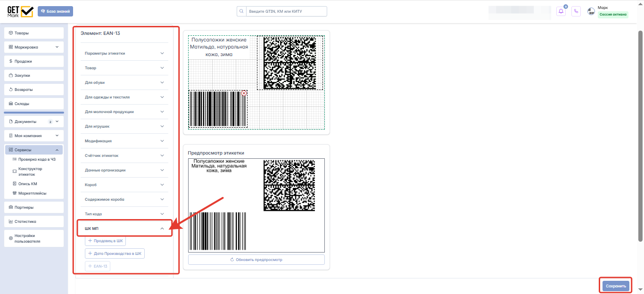Select the EAN-13 barcode on canvas
This screenshot has width=644, height=294.
[218, 109]
